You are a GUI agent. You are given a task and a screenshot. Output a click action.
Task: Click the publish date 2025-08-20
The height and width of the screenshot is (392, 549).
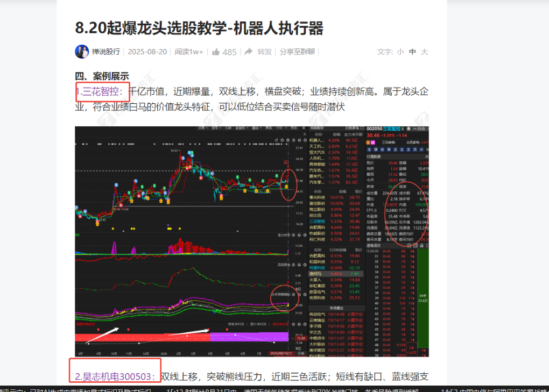coord(147,52)
